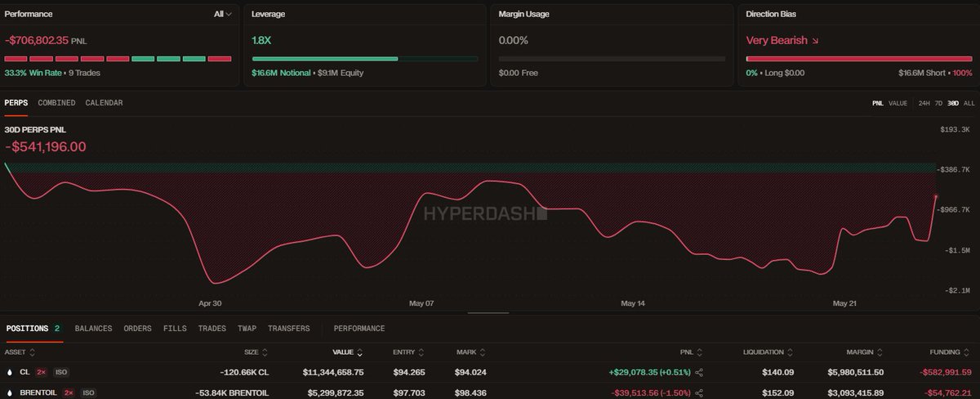Click the Very Bearish label
This screenshot has height=399, width=980.
[777, 40]
